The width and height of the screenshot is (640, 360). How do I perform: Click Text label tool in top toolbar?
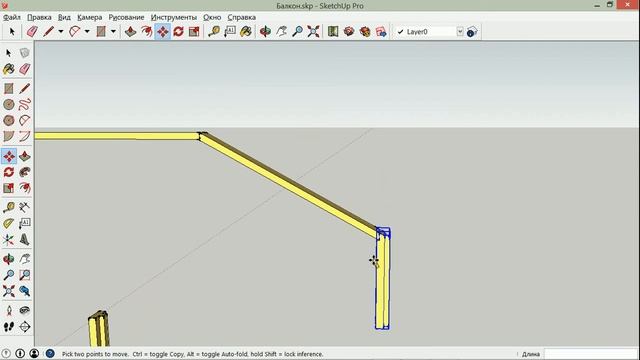(x=230, y=31)
